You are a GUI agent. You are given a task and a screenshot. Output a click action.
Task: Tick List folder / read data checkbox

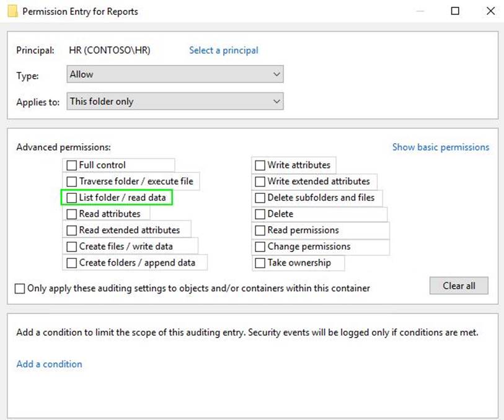(x=72, y=198)
